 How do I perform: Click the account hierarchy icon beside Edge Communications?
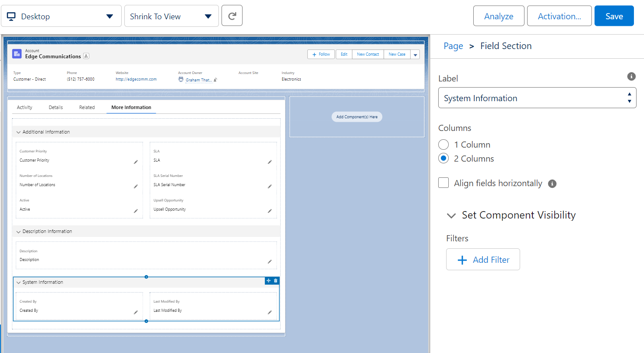click(86, 56)
